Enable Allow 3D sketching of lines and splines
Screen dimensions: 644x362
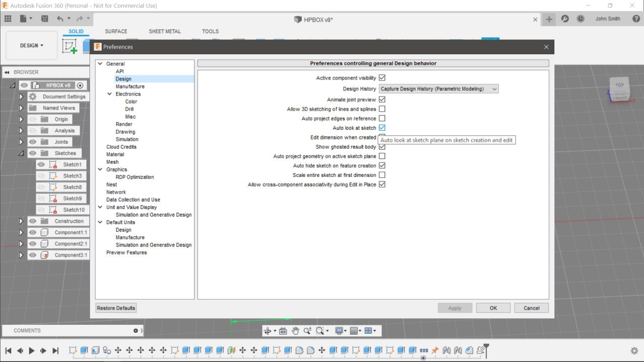(382, 109)
